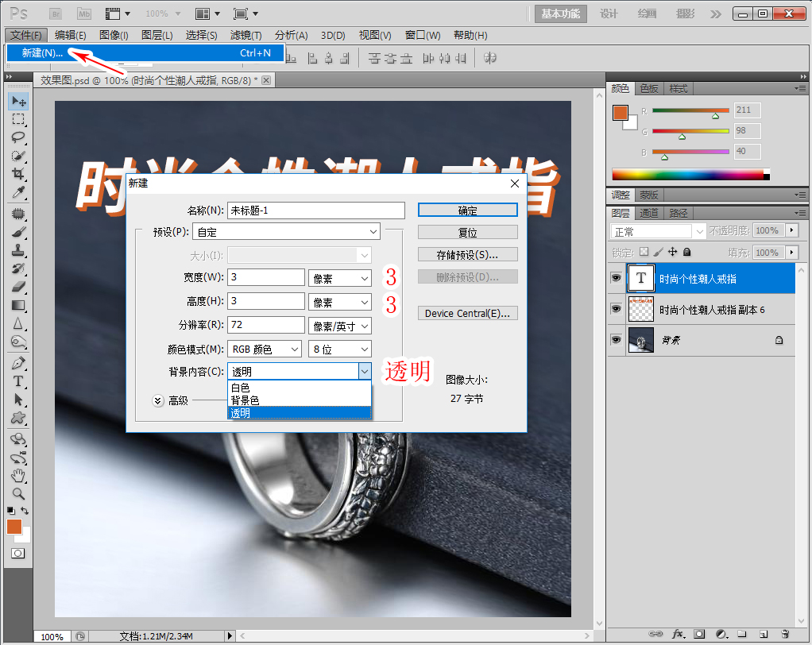The image size is (812, 645).
Task: Select the Crop tool
Action: tap(18, 174)
